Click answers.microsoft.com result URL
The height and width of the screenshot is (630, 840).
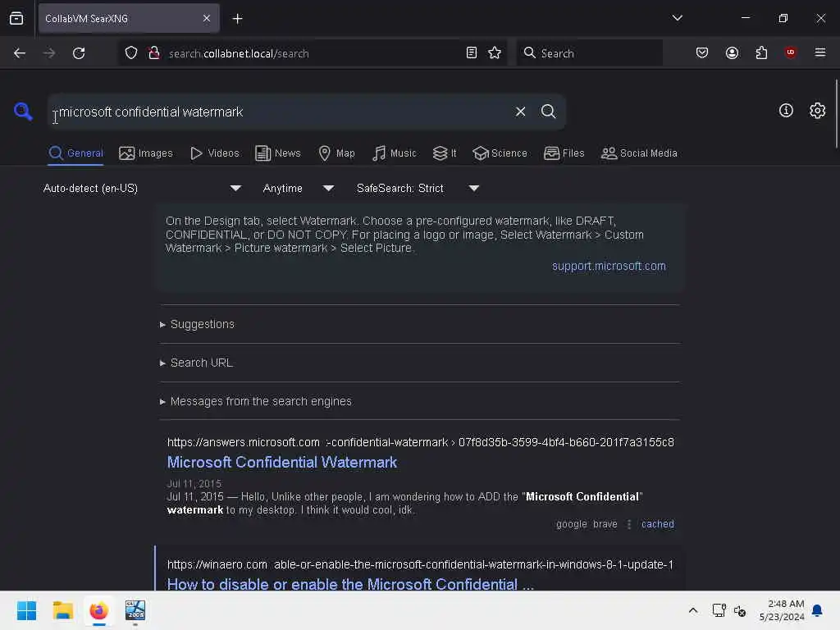[421, 442]
